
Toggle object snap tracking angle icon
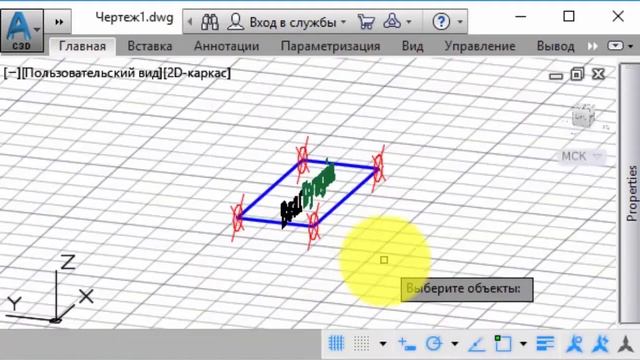click(x=477, y=344)
